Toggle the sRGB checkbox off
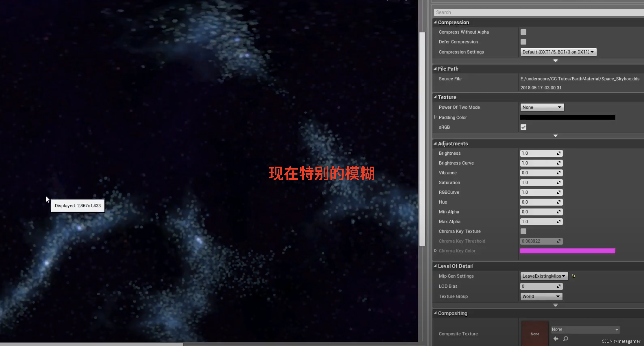This screenshot has width=644, height=346. (x=523, y=127)
